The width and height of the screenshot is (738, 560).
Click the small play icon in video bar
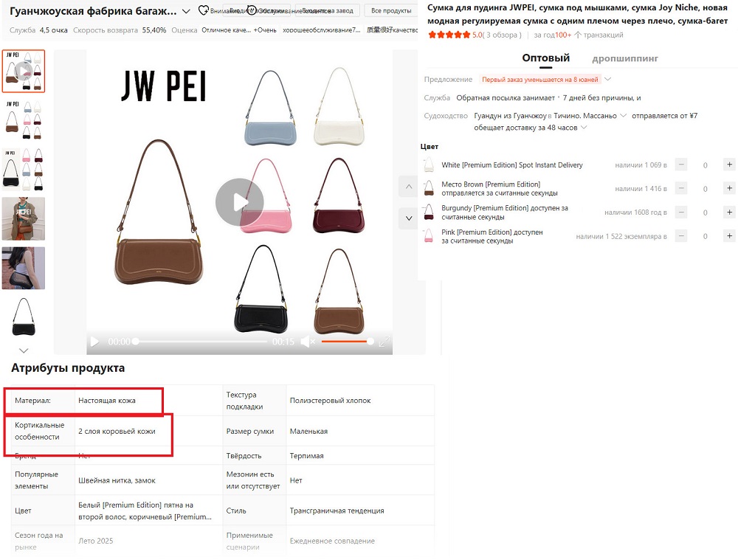94,342
